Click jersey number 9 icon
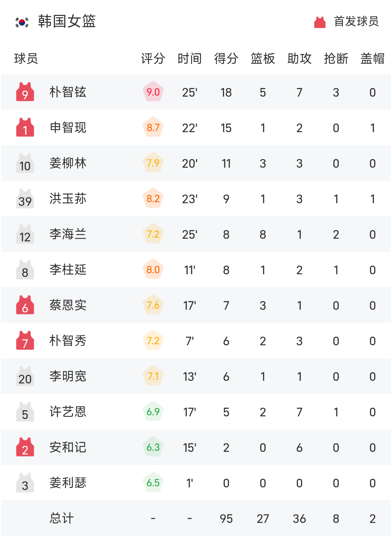392x537 pixels. (25, 92)
